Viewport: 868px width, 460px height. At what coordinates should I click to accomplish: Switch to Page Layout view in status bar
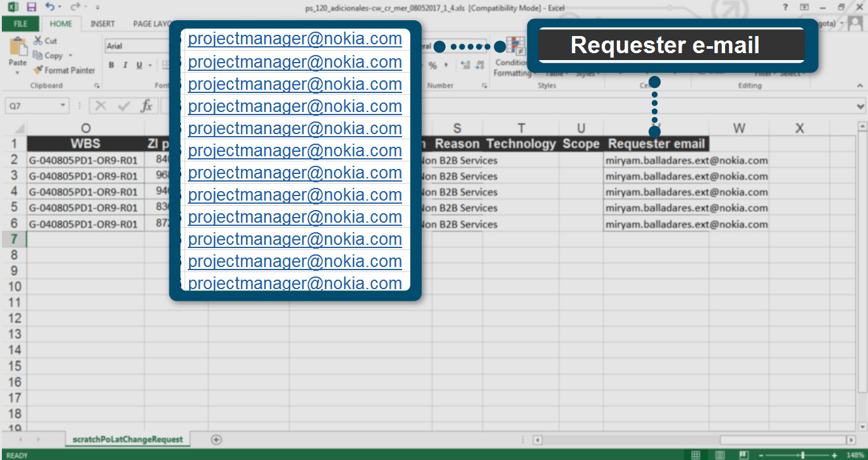click(720, 455)
